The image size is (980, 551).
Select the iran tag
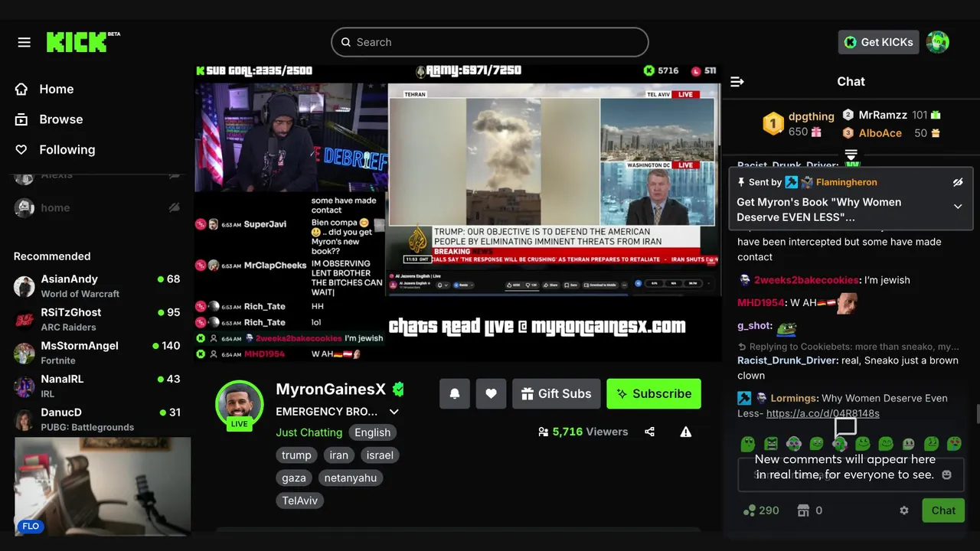tap(338, 455)
